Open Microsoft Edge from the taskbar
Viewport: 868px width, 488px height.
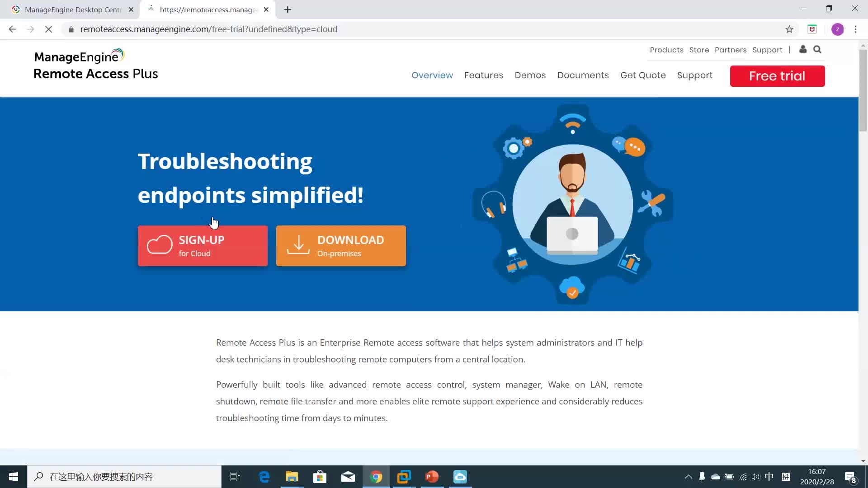click(x=264, y=476)
